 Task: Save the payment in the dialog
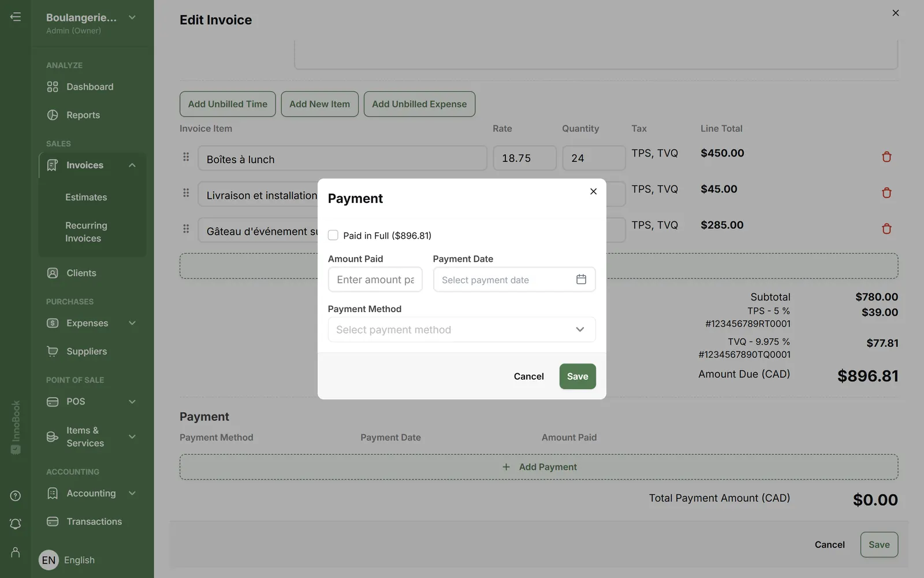pyautogui.click(x=577, y=376)
